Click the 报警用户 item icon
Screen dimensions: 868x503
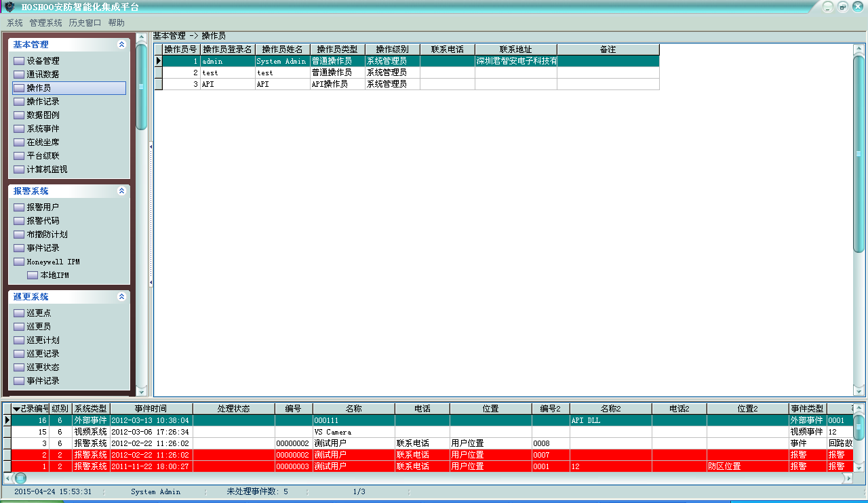[19, 207]
